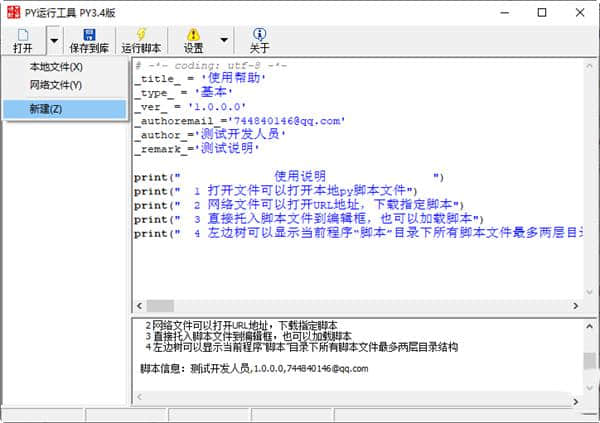
Task: Expand the dropdown arrow next to 设置
Action: pos(224,40)
